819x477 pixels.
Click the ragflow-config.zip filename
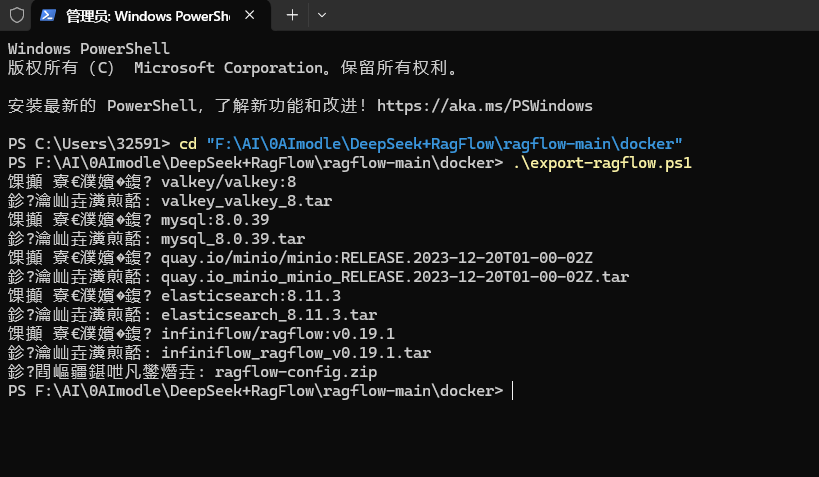pyautogui.click(x=296, y=372)
